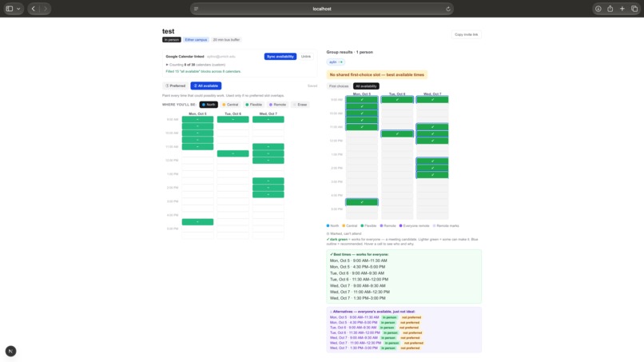Click the Saved status text
644x362 pixels.
tap(312, 86)
